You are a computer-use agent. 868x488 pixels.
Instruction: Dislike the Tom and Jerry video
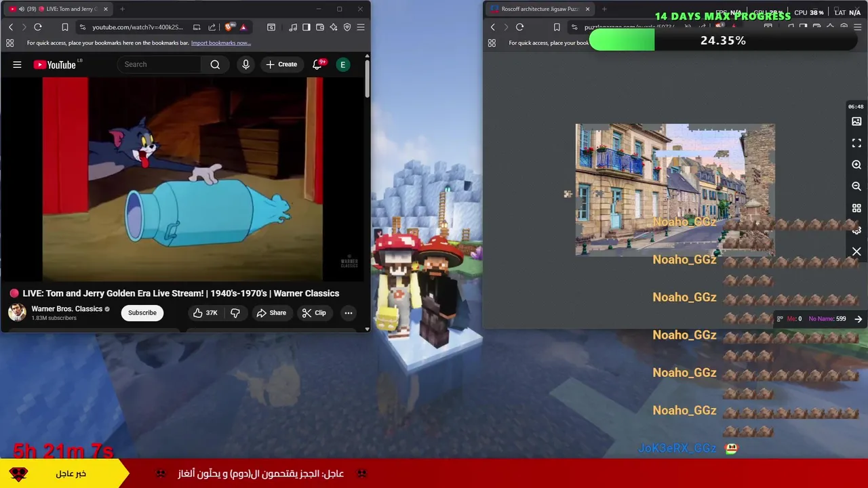tap(235, 312)
